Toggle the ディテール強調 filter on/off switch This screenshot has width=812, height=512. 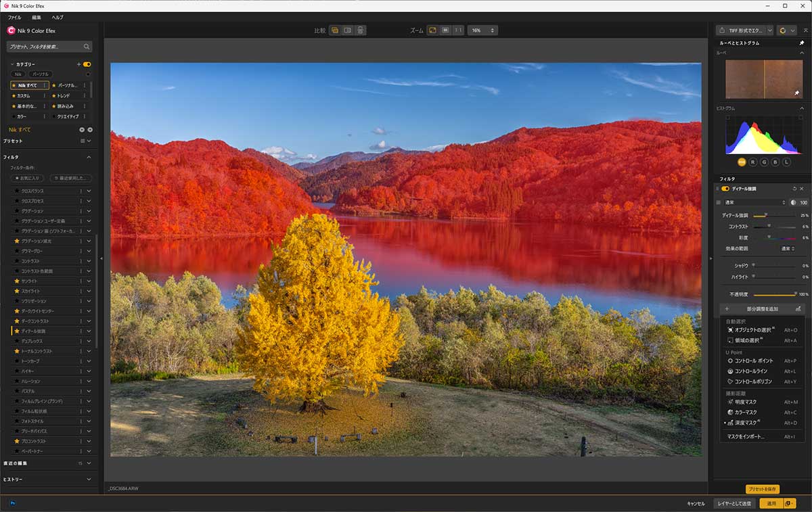pyautogui.click(x=725, y=189)
